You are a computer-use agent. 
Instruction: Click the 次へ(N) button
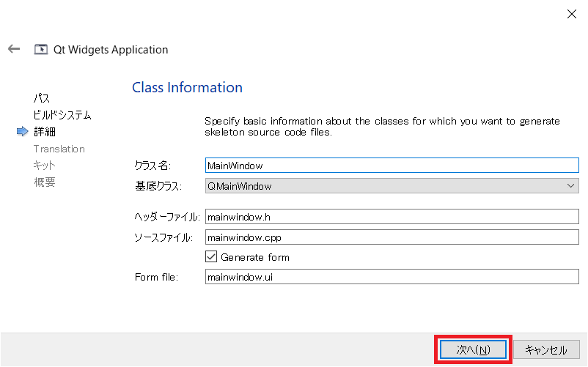click(x=473, y=349)
